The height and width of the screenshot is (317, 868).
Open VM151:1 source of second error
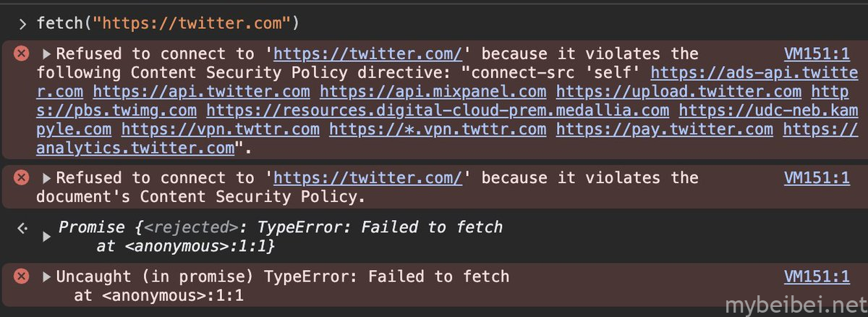click(817, 178)
